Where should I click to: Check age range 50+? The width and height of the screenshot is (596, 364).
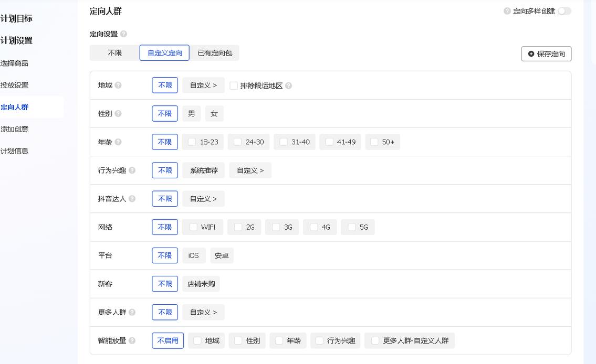point(374,142)
